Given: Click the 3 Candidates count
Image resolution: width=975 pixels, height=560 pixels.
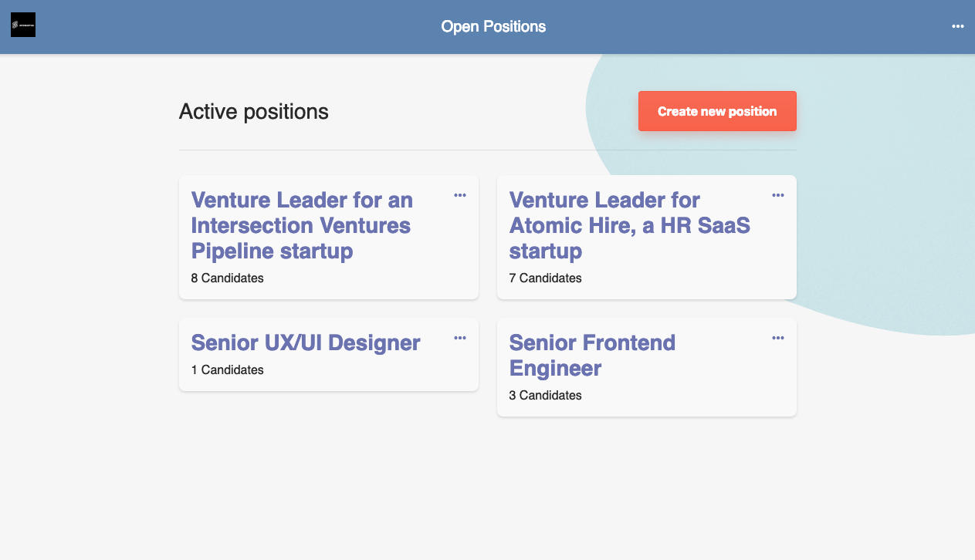Looking at the screenshot, I should click(545, 395).
